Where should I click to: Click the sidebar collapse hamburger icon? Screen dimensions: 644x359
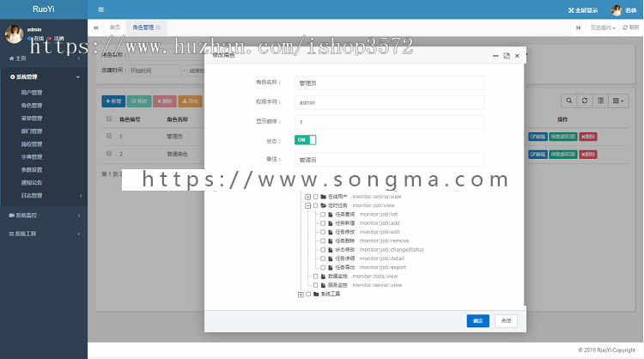[101, 9]
